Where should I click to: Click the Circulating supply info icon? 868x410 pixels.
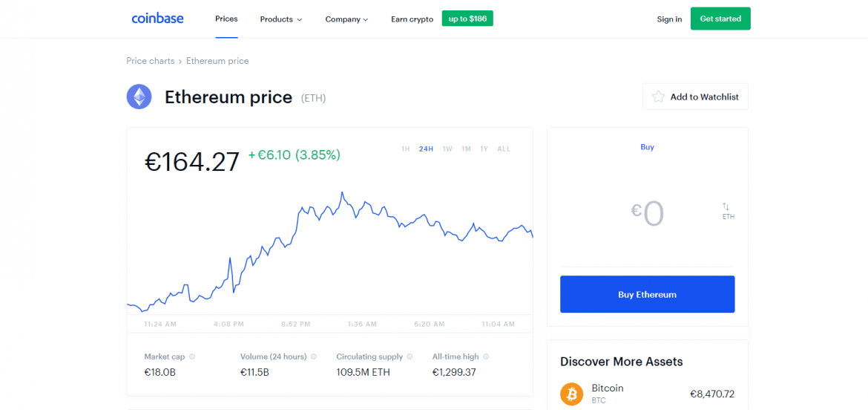click(x=410, y=357)
